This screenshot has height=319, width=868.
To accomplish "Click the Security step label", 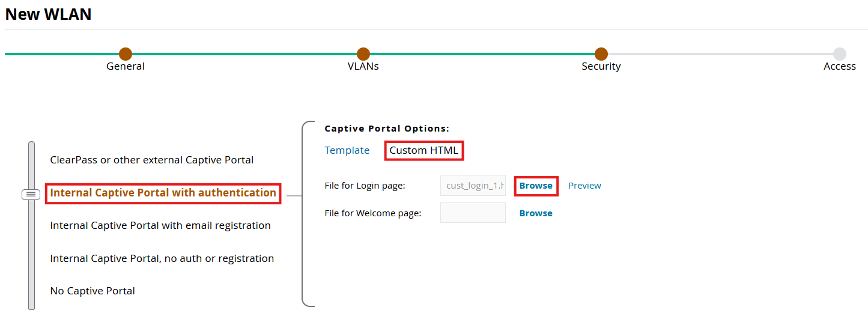I will [601, 67].
